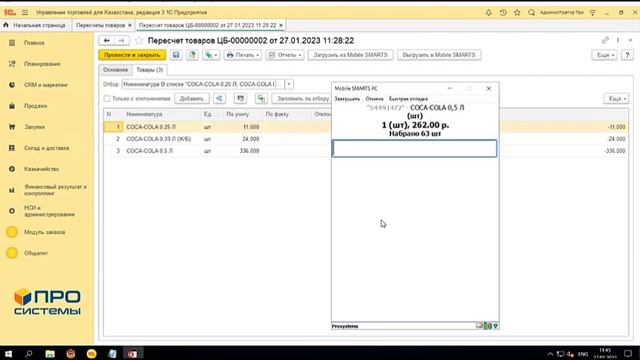Open File Explorer from taskbar
The image size is (640, 360).
(50, 353)
